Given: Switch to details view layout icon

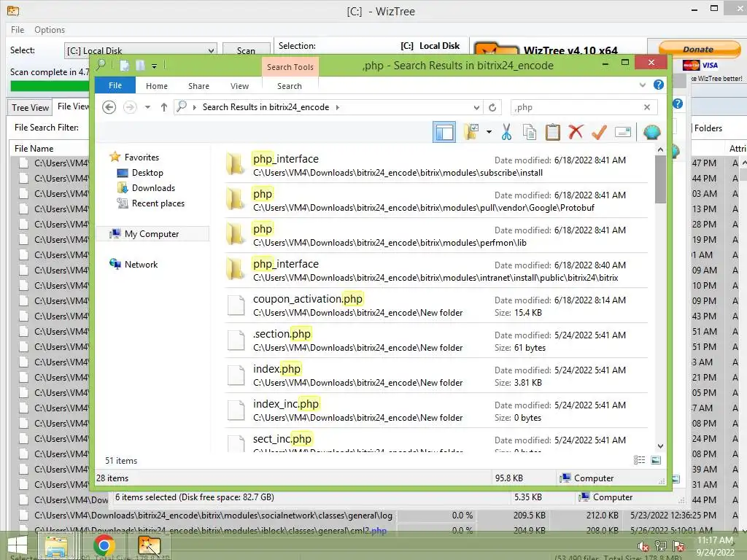Looking at the screenshot, I should click(639, 460).
